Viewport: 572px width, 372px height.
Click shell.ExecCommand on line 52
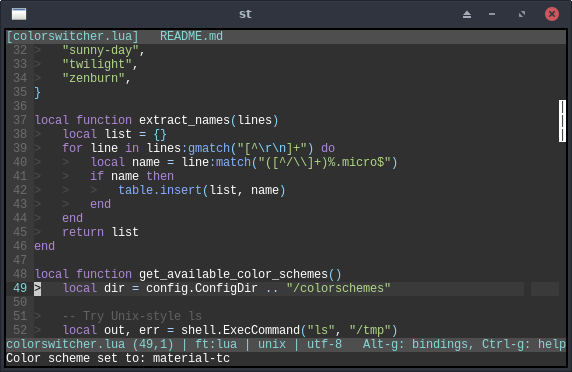pyautogui.click(x=240, y=330)
